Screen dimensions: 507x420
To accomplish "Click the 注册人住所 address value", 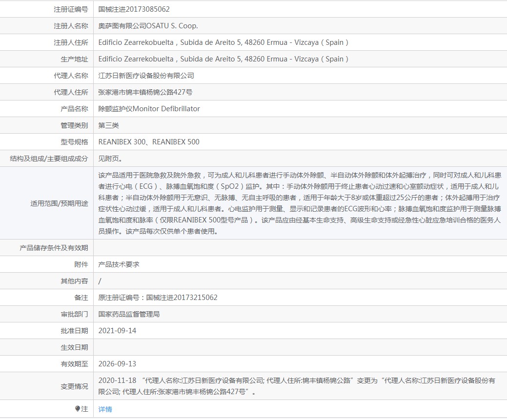I will pos(223,42).
